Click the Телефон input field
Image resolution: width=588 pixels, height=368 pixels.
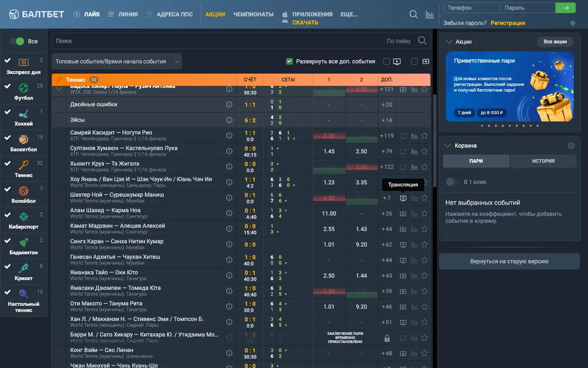coord(472,8)
